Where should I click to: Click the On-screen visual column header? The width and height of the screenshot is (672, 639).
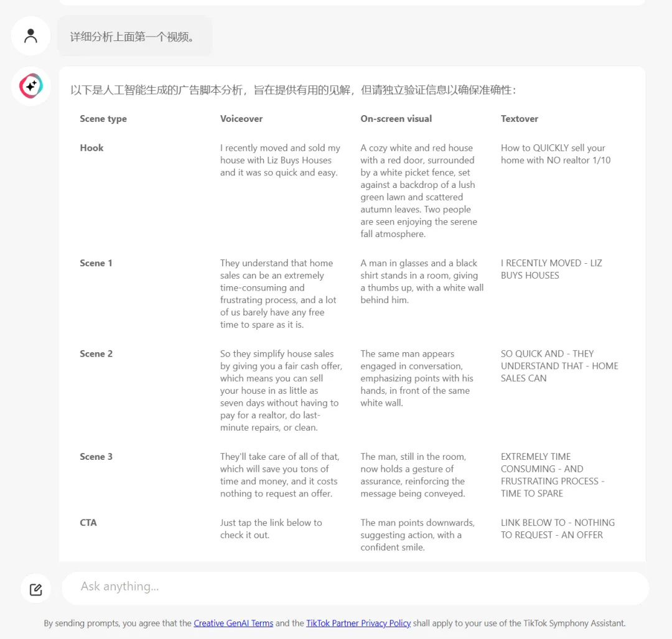[396, 119]
